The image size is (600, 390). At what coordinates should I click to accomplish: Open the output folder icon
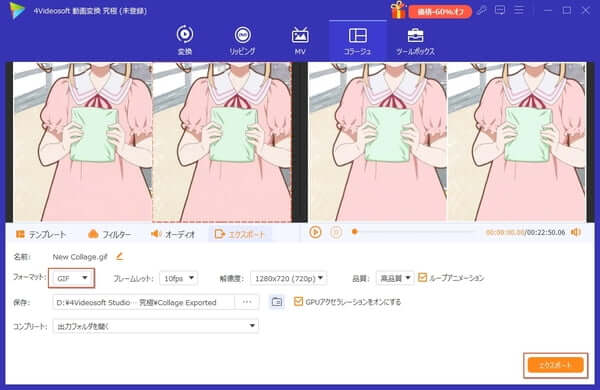(277, 302)
